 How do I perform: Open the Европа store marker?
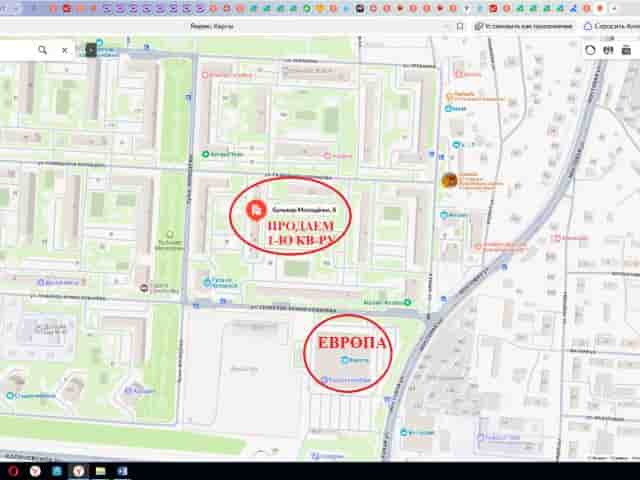[345, 360]
